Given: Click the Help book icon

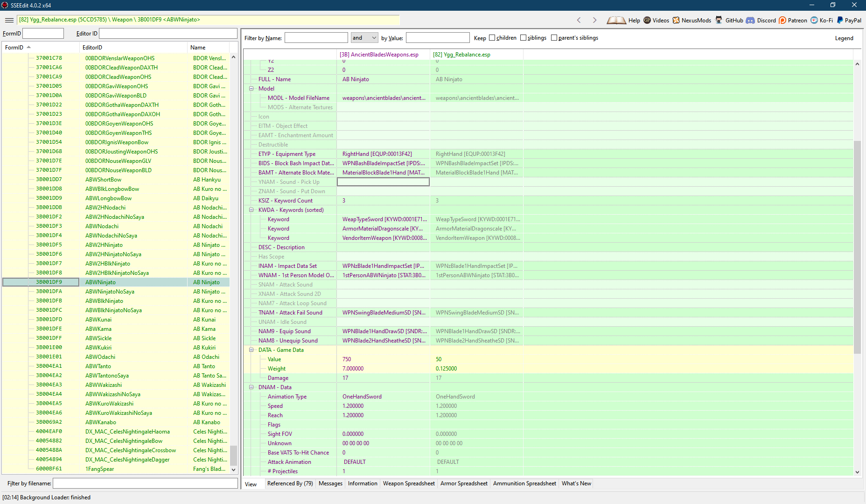Looking at the screenshot, I should [x=616, y=20].
